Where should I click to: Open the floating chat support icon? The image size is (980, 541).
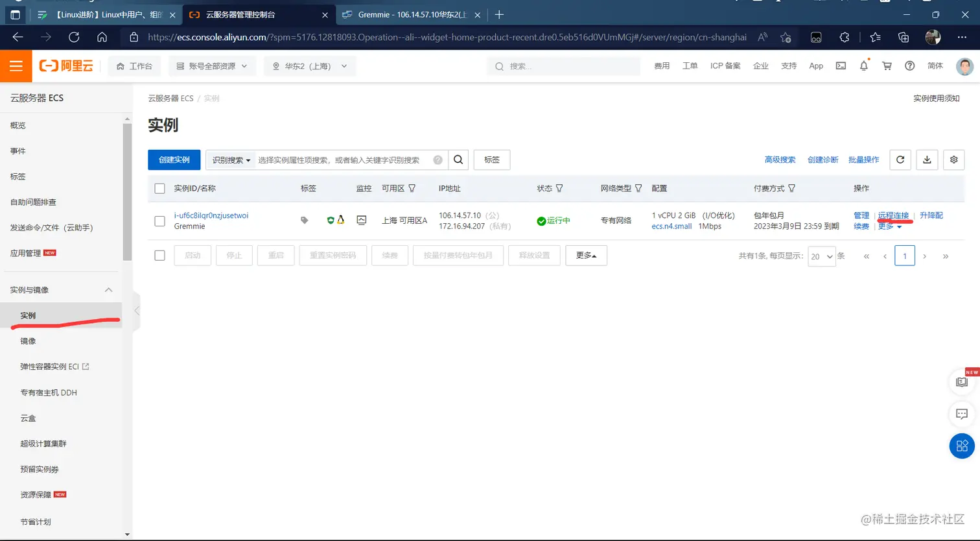tap(962, 414)
